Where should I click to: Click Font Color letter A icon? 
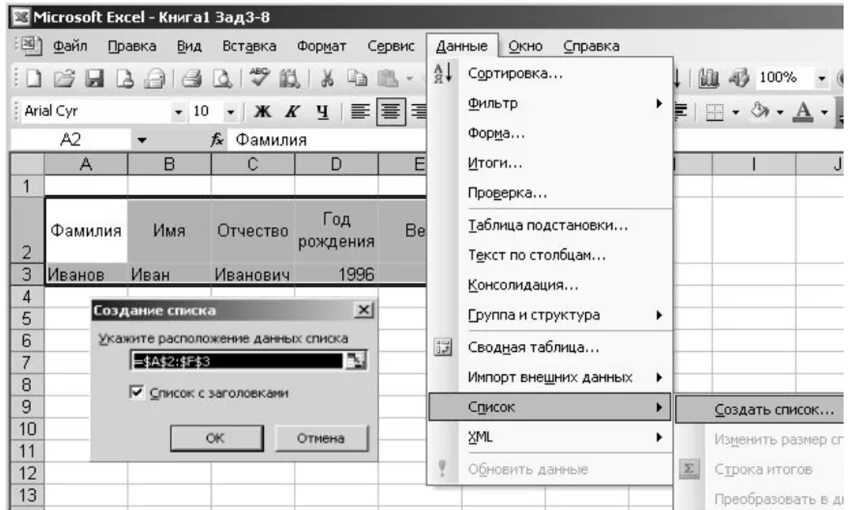click(803, 111)
